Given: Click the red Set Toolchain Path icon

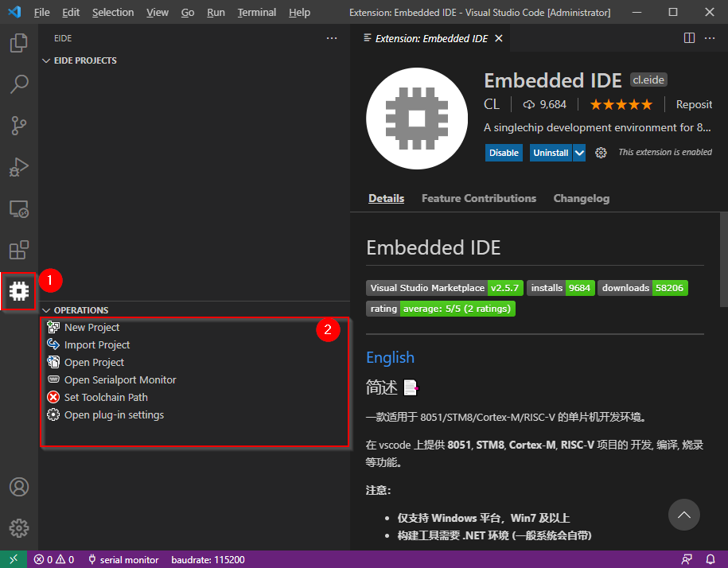Looking at the screenshot, I should [x=53, y=397].
